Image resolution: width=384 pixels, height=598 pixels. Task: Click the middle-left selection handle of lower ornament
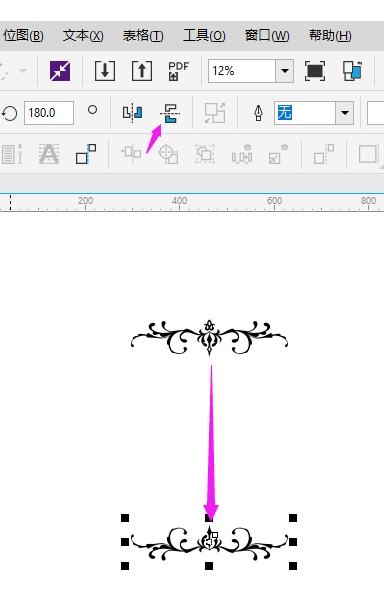point(125,542)
